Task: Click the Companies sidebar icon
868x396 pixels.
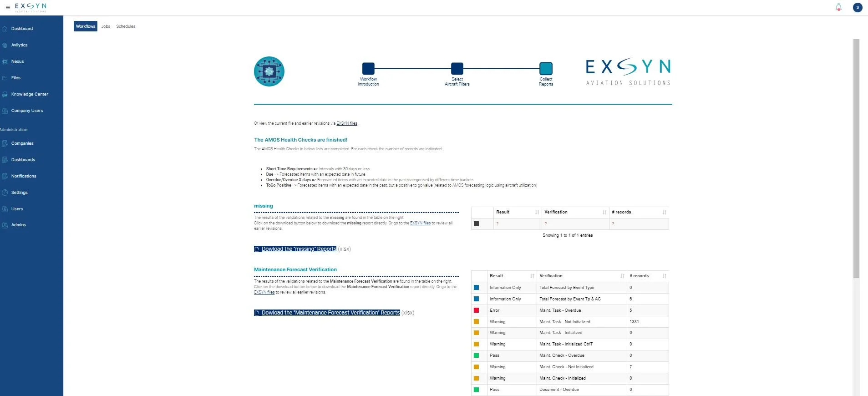Action: [5, 143]
